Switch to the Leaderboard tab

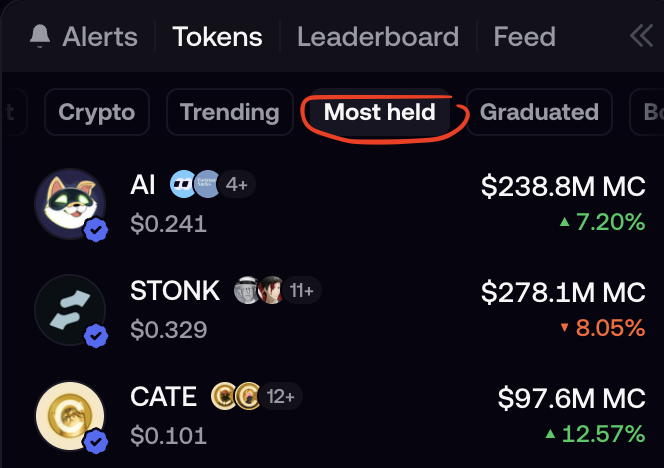(378, 36)
